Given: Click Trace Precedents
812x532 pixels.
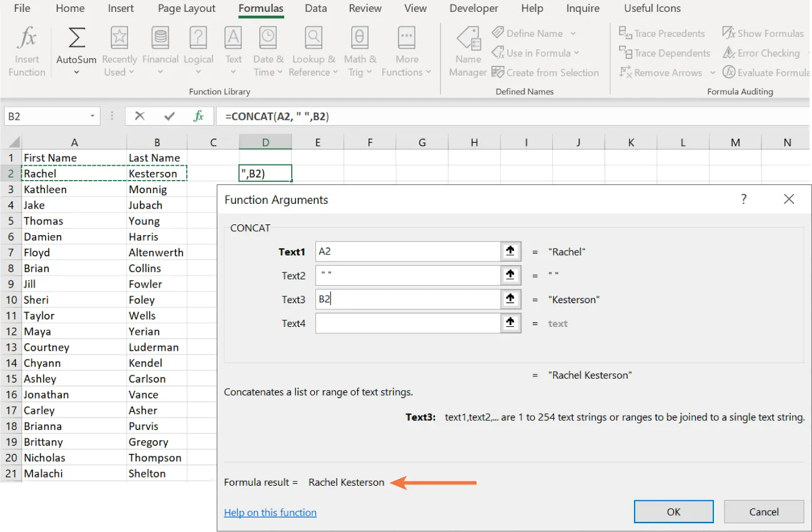Looking at the screenshot, I should (661, 33).
